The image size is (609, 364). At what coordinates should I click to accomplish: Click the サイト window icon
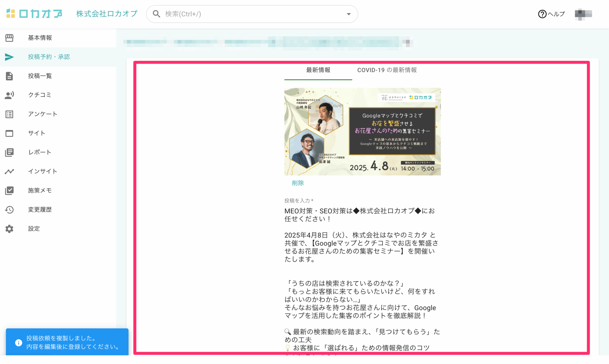[x=9, y=133]
